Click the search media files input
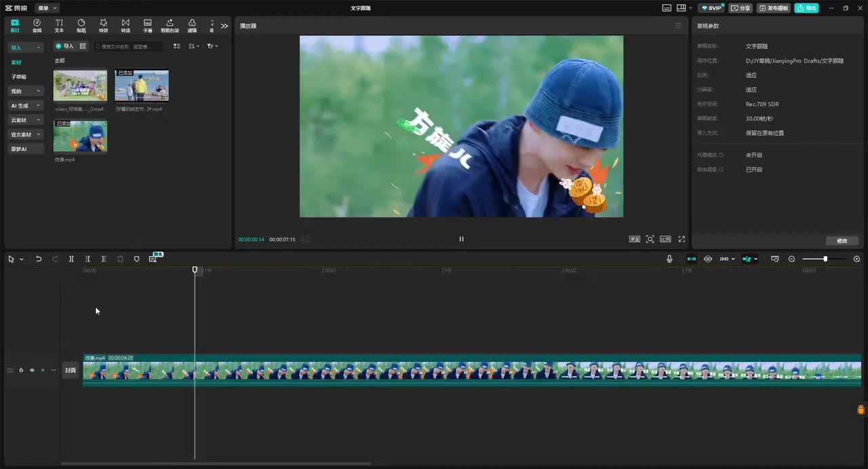This screenshot has height=469, width=868. click(128, 46)
